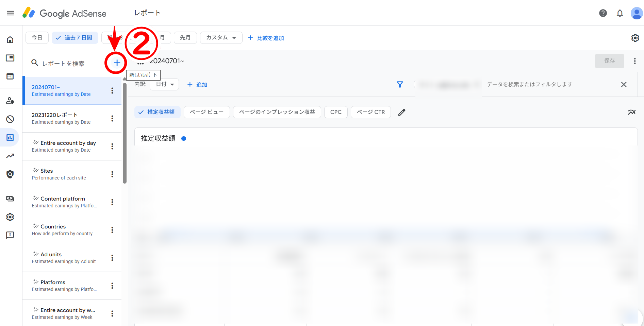The image size is (644, 326).
Task: Open the notifications bell
Action: tap(620, 13)
